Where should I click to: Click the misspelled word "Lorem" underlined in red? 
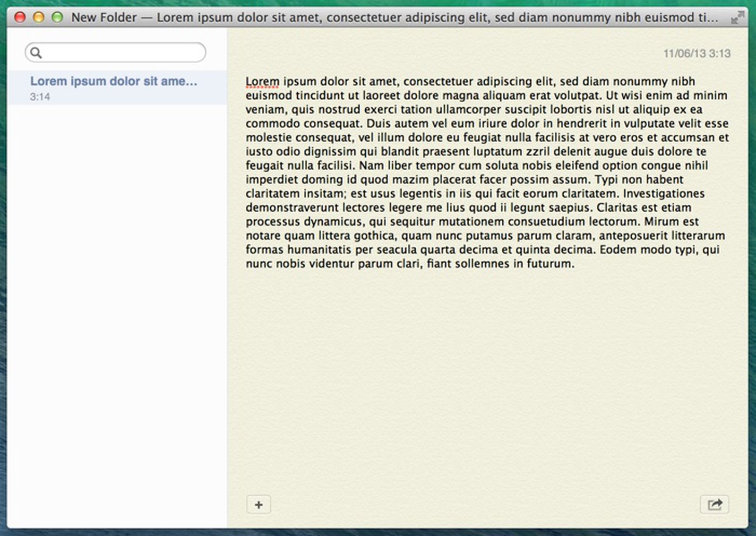coord(262,81)
